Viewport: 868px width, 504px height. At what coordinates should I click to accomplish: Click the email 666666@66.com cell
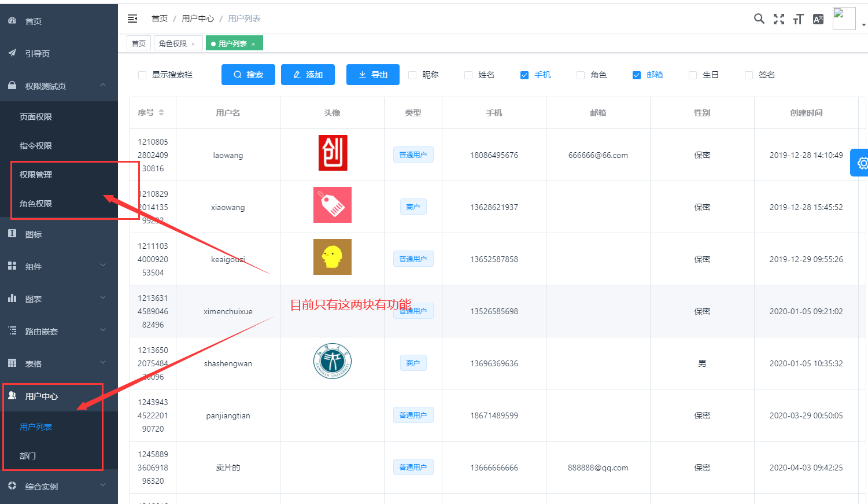(598, 155)
